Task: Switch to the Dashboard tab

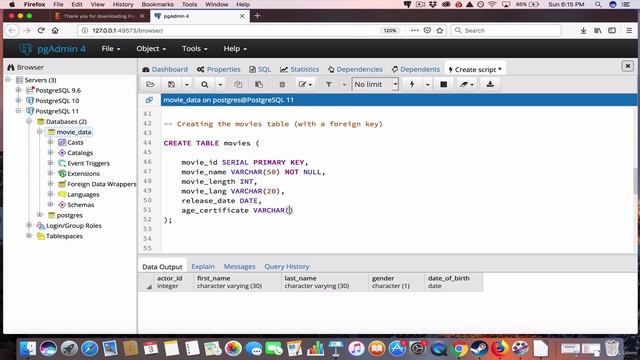Action: pos(165,69)
